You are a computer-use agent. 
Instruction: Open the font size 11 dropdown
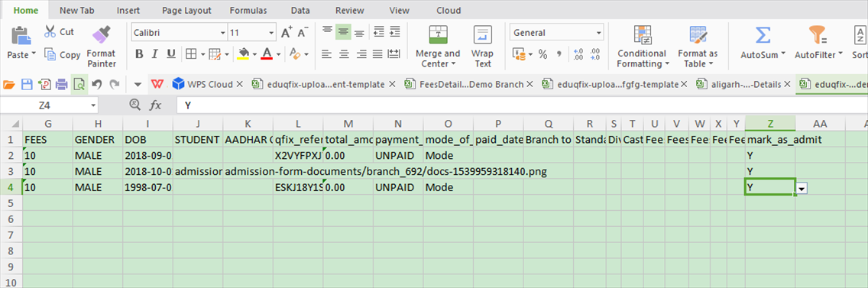pyautogui.click(x=271, y=33)
